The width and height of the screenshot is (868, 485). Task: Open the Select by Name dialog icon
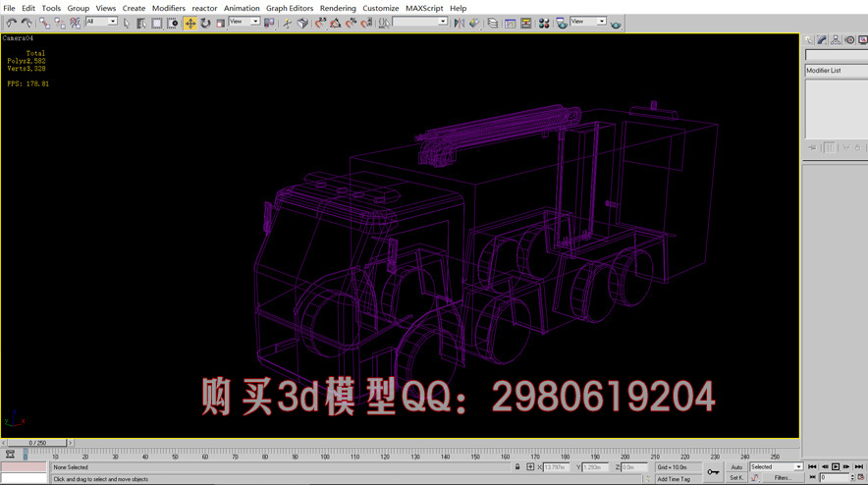coord(141,23)
